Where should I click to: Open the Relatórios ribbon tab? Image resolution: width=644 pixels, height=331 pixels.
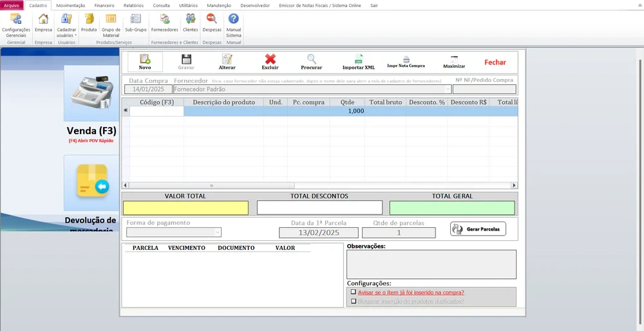[x=133, y=5]
